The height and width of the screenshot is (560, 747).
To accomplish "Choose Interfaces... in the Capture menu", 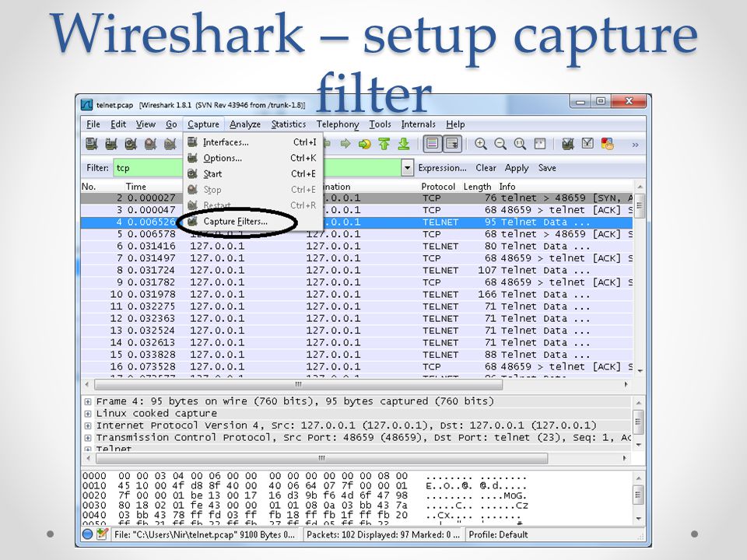I will point(252,142).
